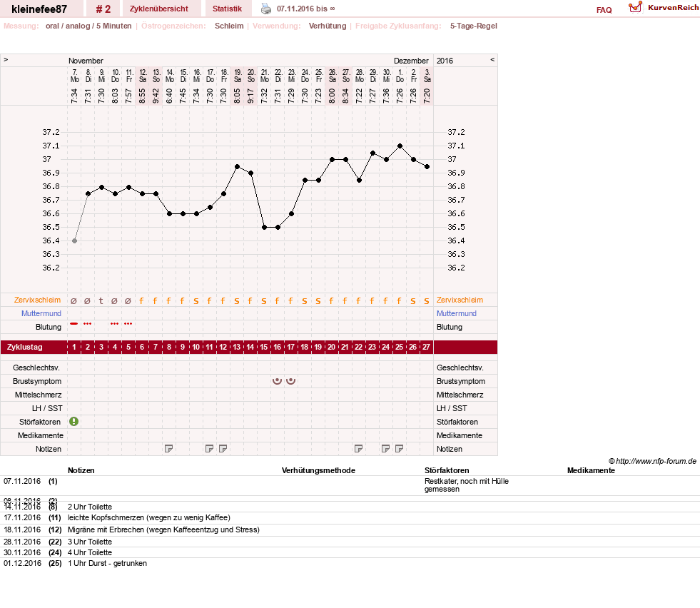This screenshot has height=608, width=700.
Task: Click the oral / analog / 5 Minuten text
Action: point(88,26)
